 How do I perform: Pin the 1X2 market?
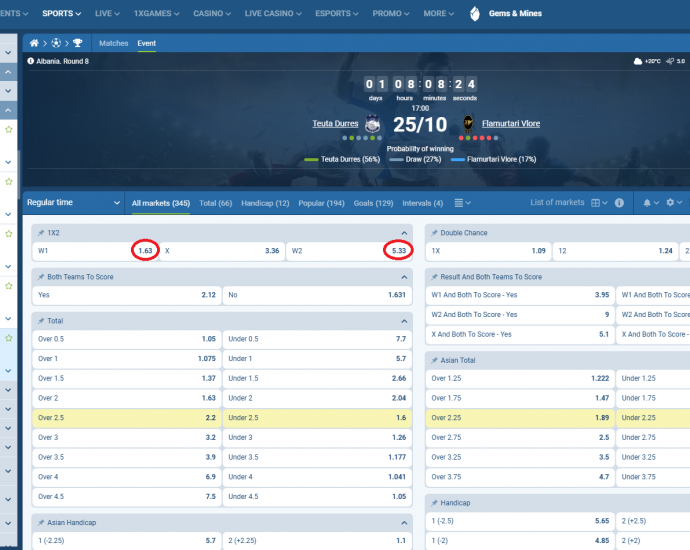(x=41, y=233)
